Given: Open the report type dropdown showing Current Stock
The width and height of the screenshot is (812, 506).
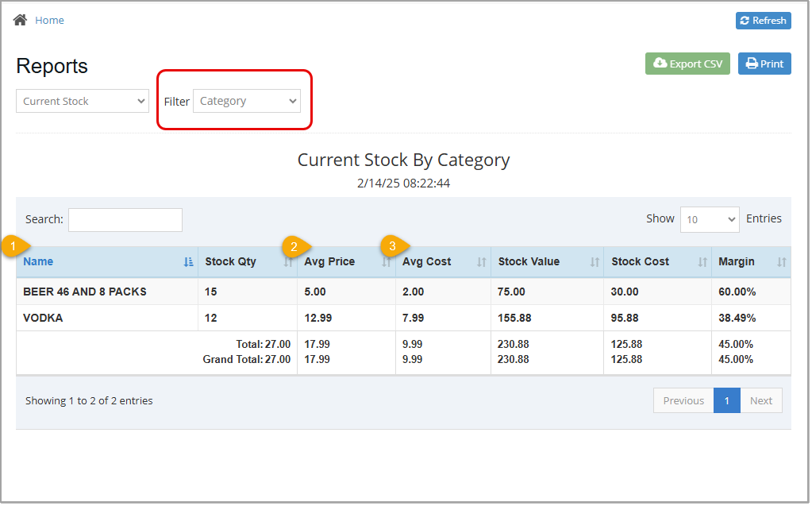Looking at the screenshot, I should tap(82, 101).
